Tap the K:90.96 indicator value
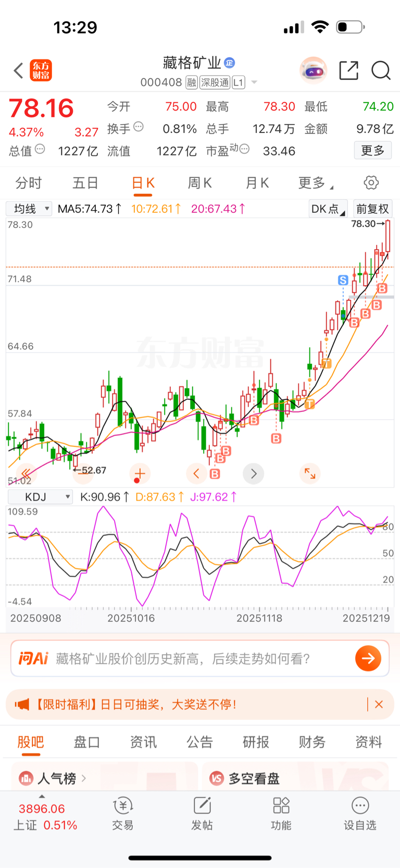The width and height of the screenshot is (400, 868). pos(105,497)
